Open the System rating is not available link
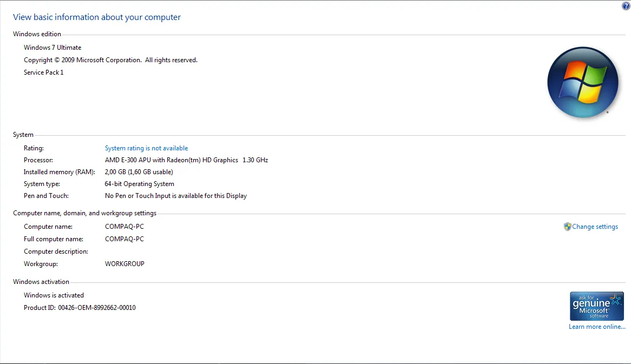 tap(146, 148)
